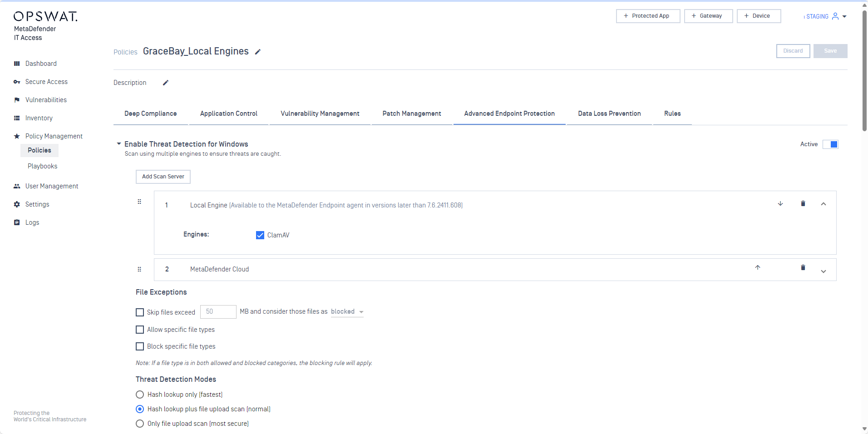Screen dimensions: 868x434
Task: Expand the MetaDefender Cloud panel chevron
Action: tap(824, 271)
